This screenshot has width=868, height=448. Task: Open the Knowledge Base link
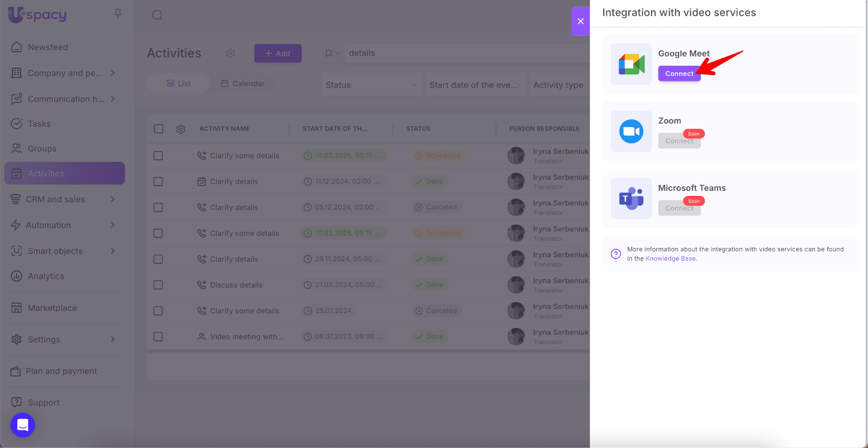[x=671, y=258]
